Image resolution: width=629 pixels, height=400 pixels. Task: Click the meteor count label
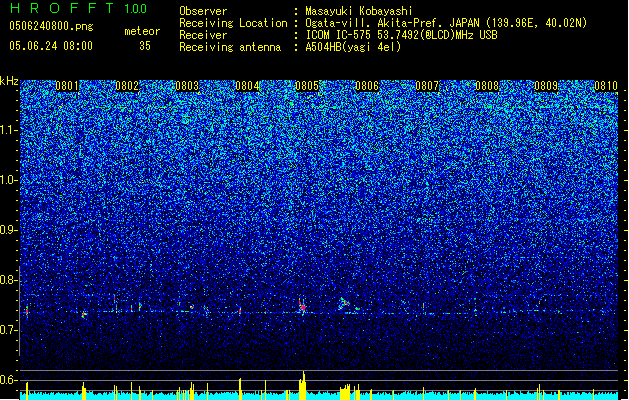tap(142, 31)
